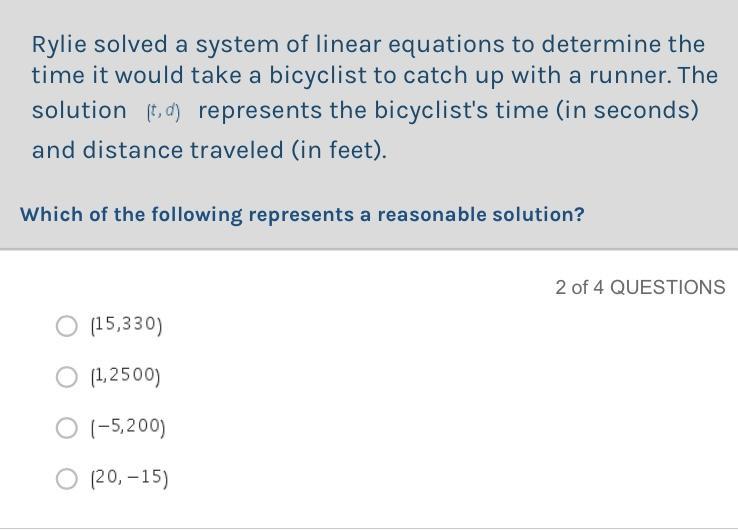Click the word "solution" before (t,d)
The width and height of the screenshot is (738, 530).
(x=79, y=111)
